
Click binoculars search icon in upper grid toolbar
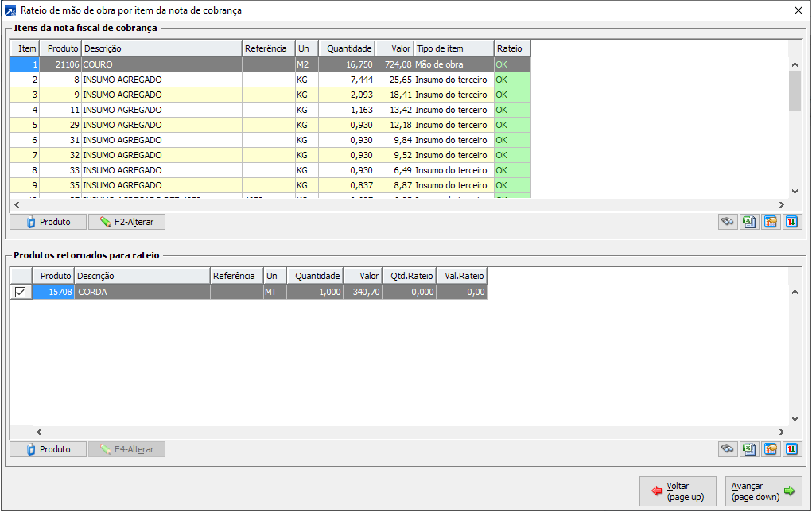(728, 222)
